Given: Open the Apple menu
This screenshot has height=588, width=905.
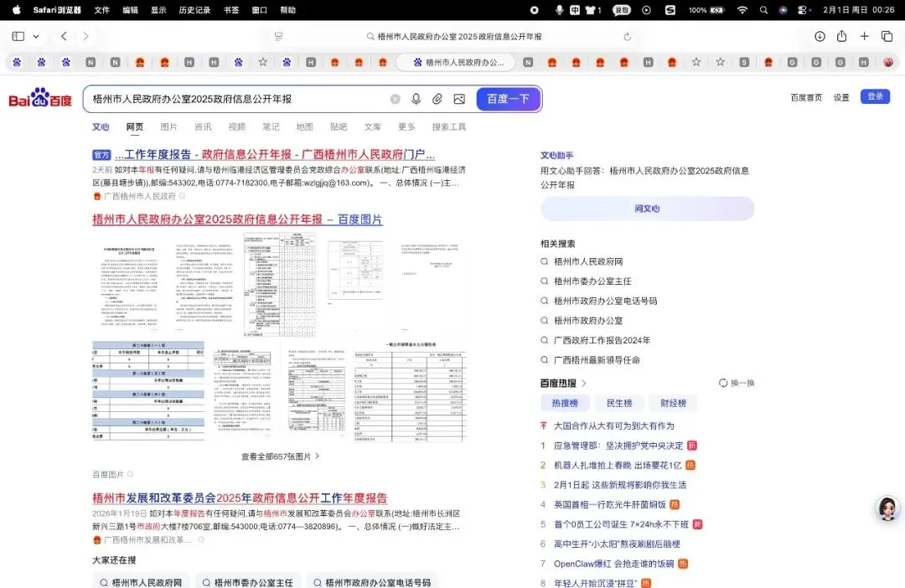Looking at the screenshot, I should pos(16,10).
